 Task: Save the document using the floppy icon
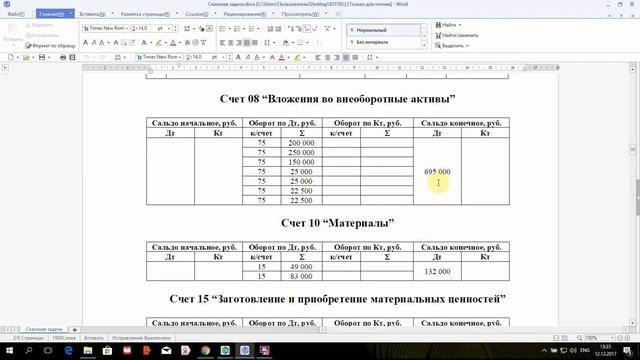tap(42, 58)
